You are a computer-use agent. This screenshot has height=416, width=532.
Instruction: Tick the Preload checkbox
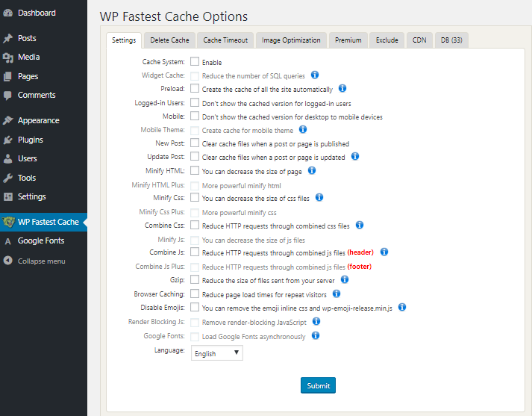point(195,88)
